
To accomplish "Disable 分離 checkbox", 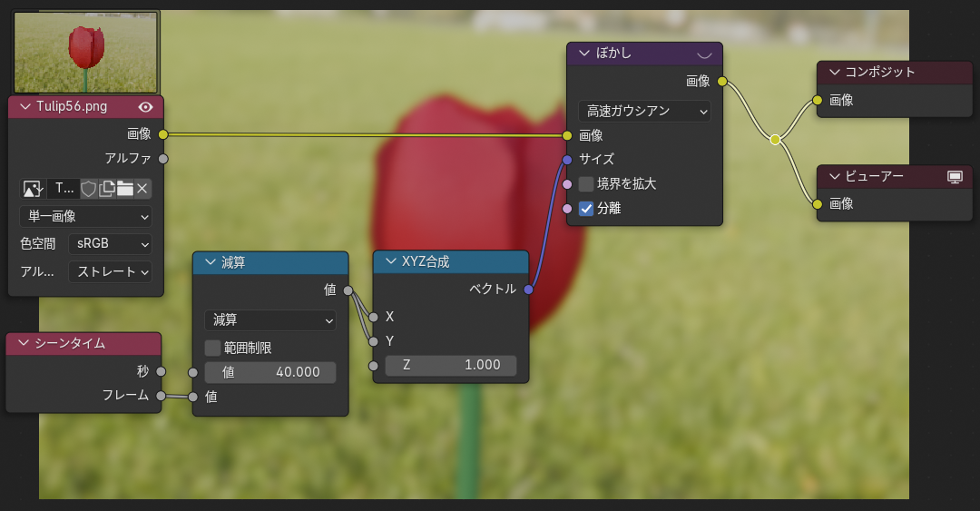I will 585,208.
